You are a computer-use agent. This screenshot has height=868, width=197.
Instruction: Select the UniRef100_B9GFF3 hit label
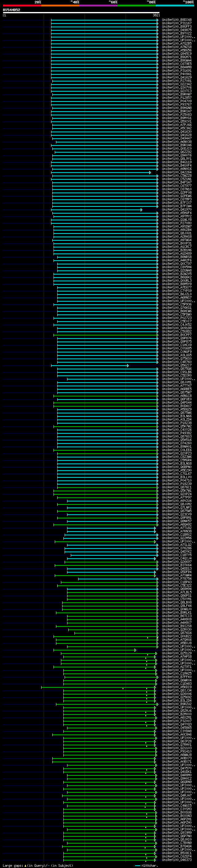coord(176,26)
